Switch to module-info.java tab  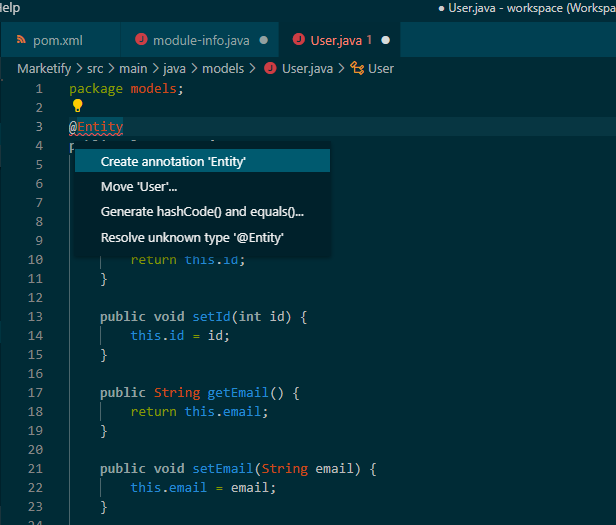200,40
